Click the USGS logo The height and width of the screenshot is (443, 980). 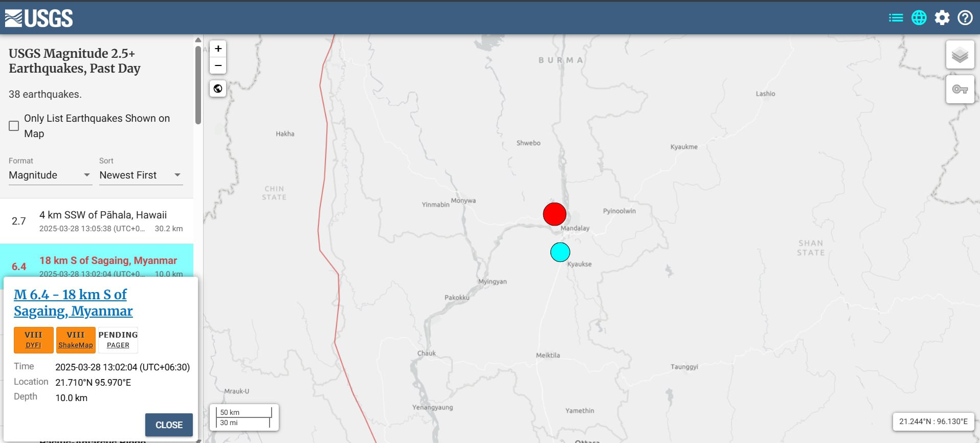point(39,18)
